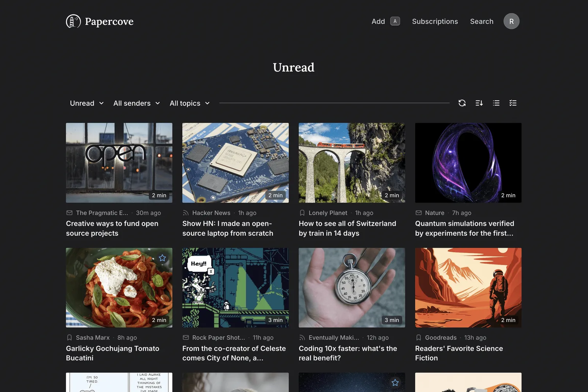Expand the All senders dropdown
The image size is (588, 392).
137,103
